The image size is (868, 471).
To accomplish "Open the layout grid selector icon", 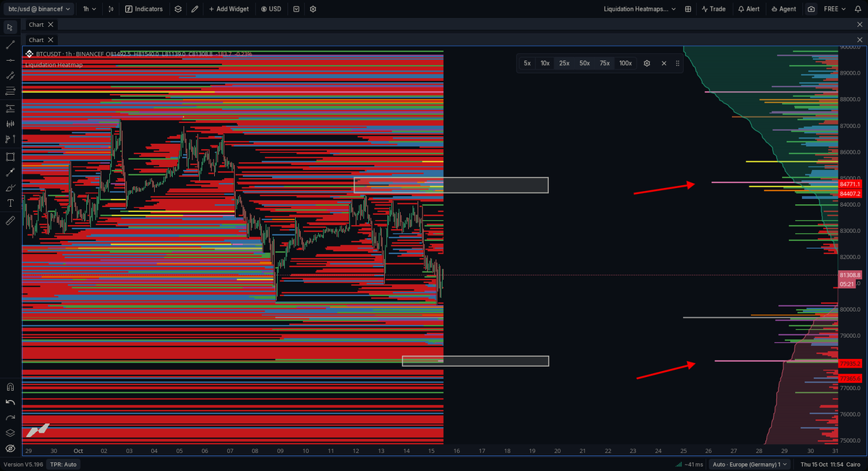I will coord(688,9).
